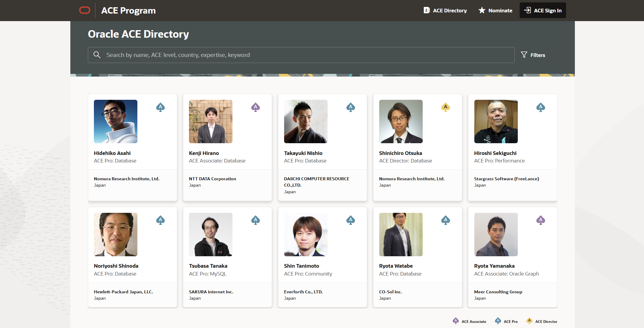This screenshot has height=328, width=644.
Task: Select the name Shin Tanimoto
Action: click(x=301, y=266)
